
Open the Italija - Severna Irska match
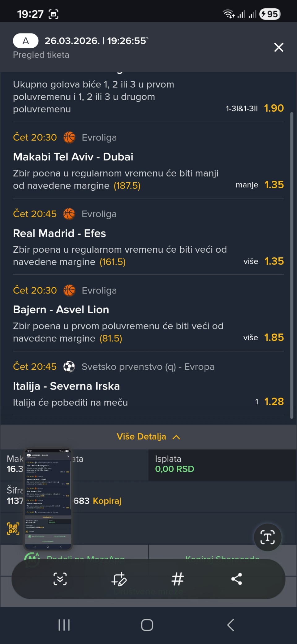point(66,386)
